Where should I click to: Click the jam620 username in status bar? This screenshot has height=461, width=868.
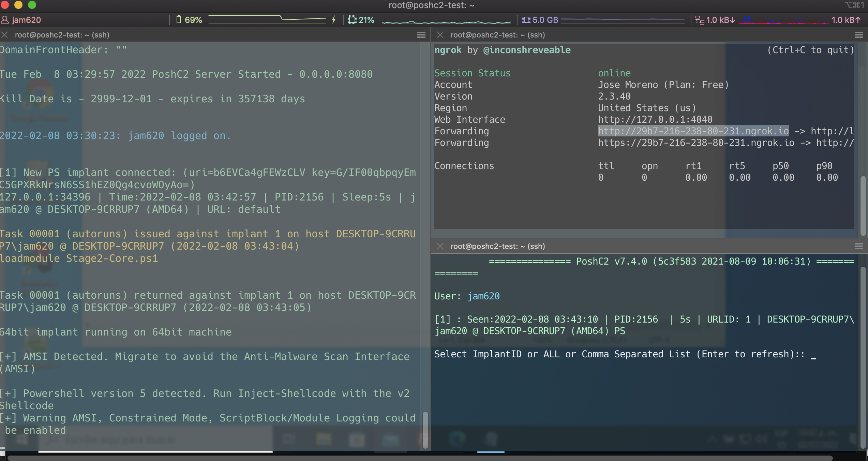click(x=27, y=20)
